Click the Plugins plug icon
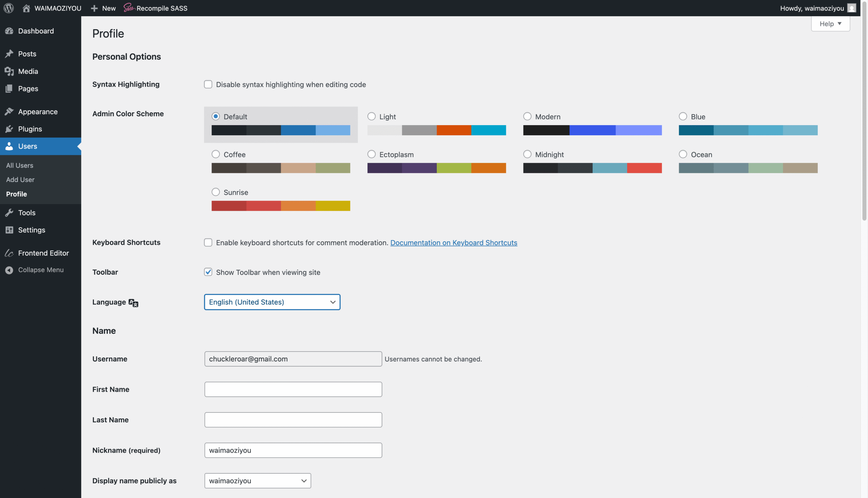This screenshot has height=498, width=868. tap(9, 129)
